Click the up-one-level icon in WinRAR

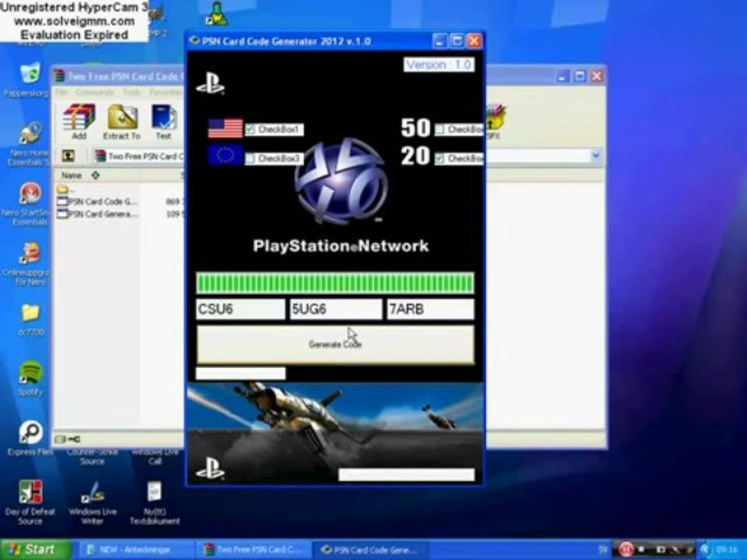coord(68,156)
